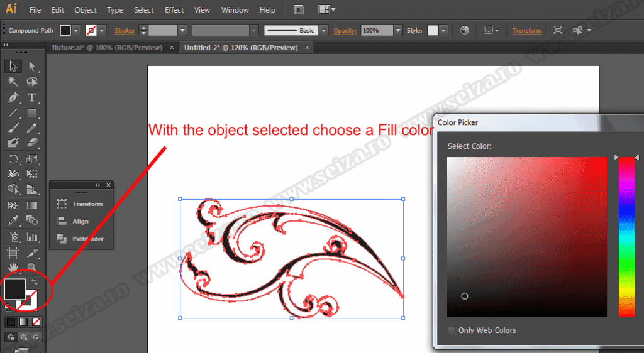Click the Isolate Selected Object icon

point(558,30)
